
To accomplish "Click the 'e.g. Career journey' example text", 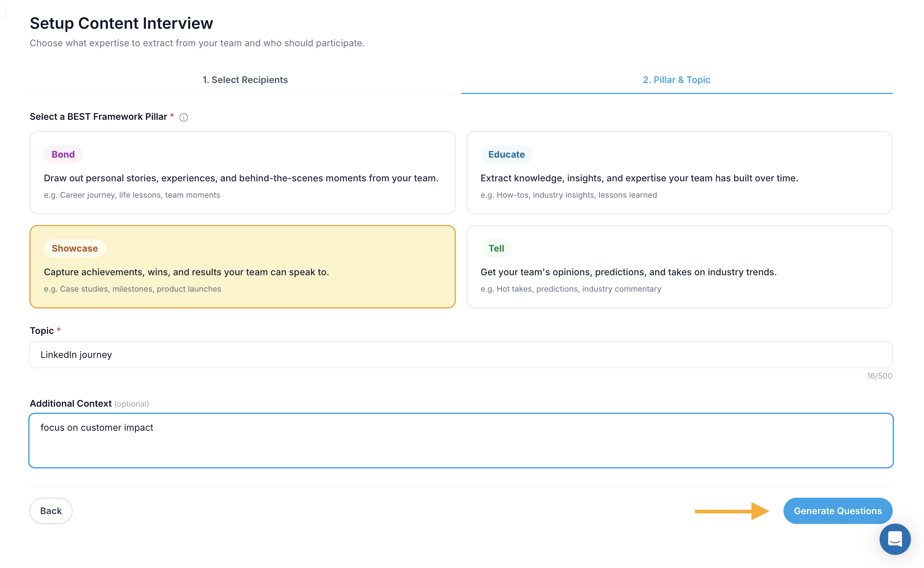I will pos(132,194).
